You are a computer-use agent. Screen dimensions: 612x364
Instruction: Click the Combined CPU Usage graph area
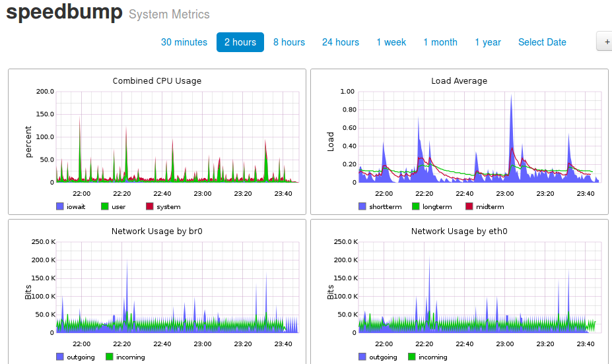pyautogui.click(x=178, y=136)
